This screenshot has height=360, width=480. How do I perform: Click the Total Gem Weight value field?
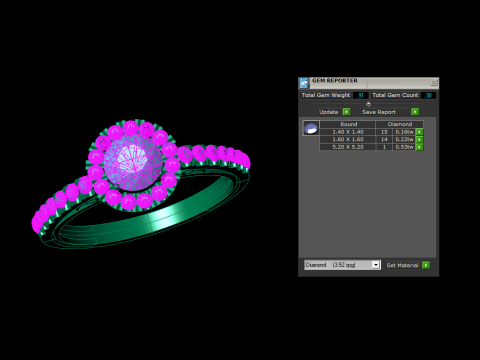360,95
